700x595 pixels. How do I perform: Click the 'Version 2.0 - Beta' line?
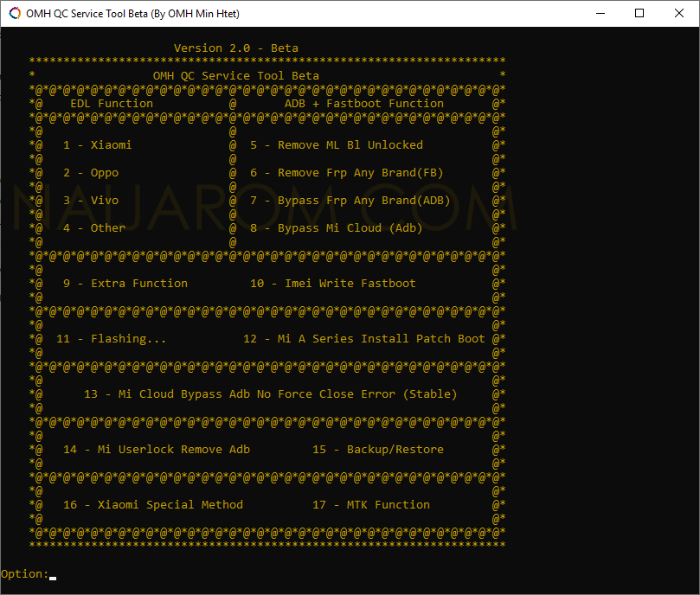[x=235, y=48]
